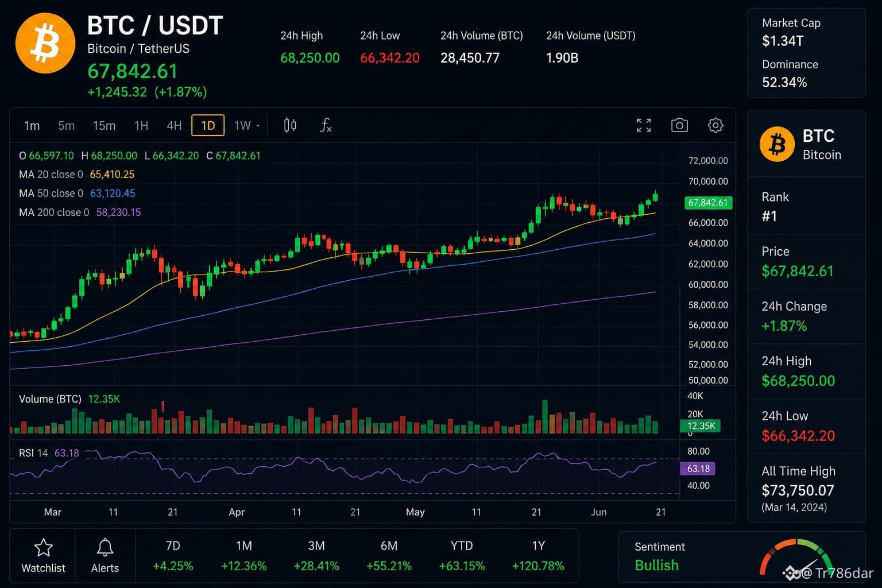
Task: Open the fx indicators menu
Action: click(326, 125)
